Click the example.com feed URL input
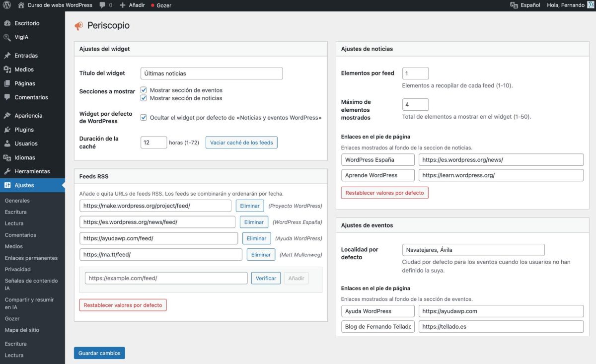This screenshot has height=364, width=596. click(166, 278)
